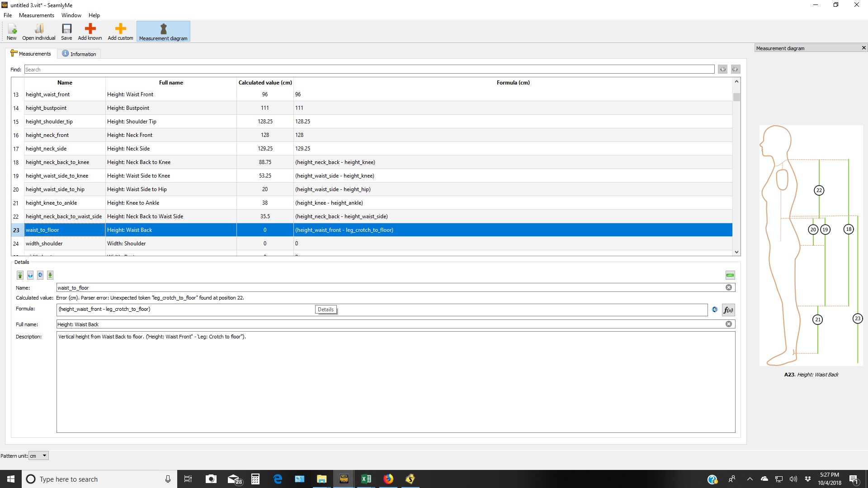Remove the selected measurement (green minus)

point(730,275)
